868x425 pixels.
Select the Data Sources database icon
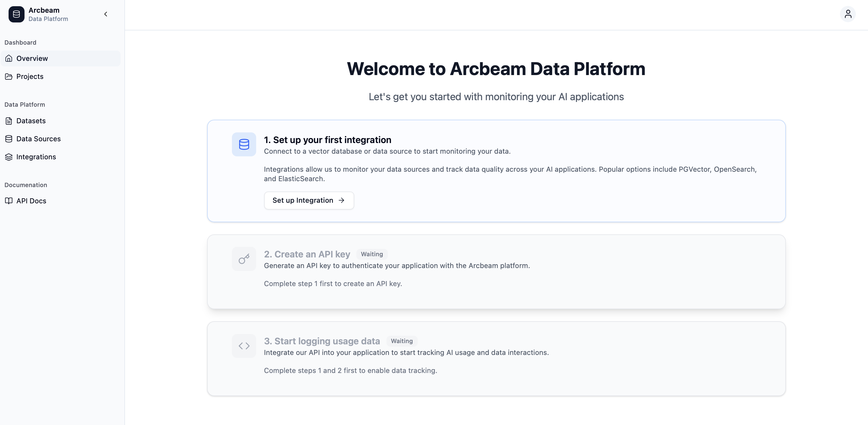click(x=9, y=139)
